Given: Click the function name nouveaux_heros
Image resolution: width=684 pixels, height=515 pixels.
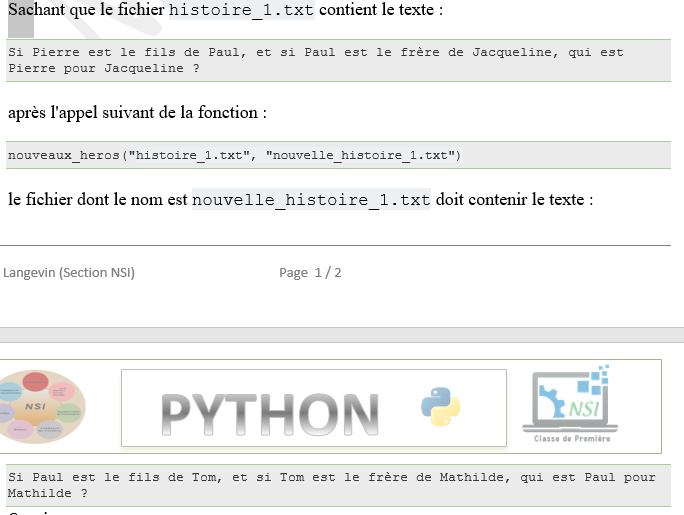Looking at the screenshot, I should [x=64, y=156].
